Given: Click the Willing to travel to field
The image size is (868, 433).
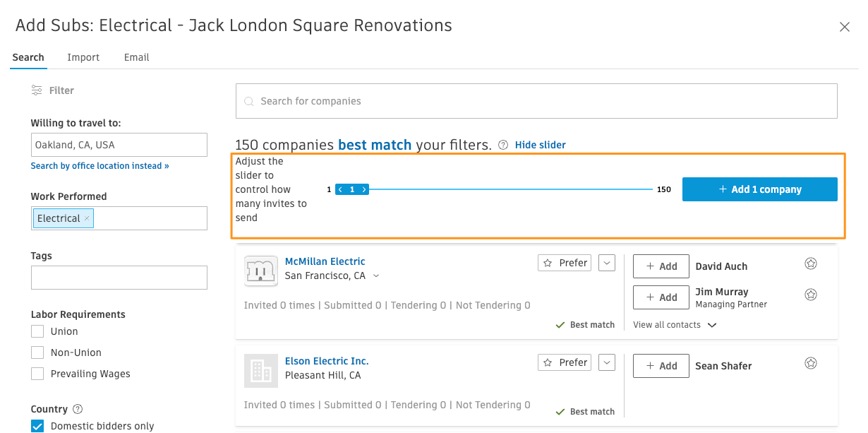Looking at the screenshot, I should [119, 145].
